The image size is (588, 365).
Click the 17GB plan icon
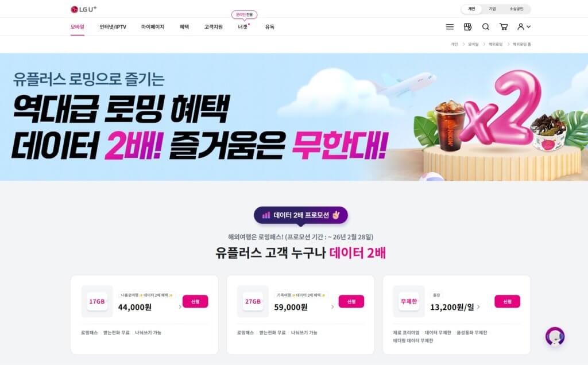(97, 301)
